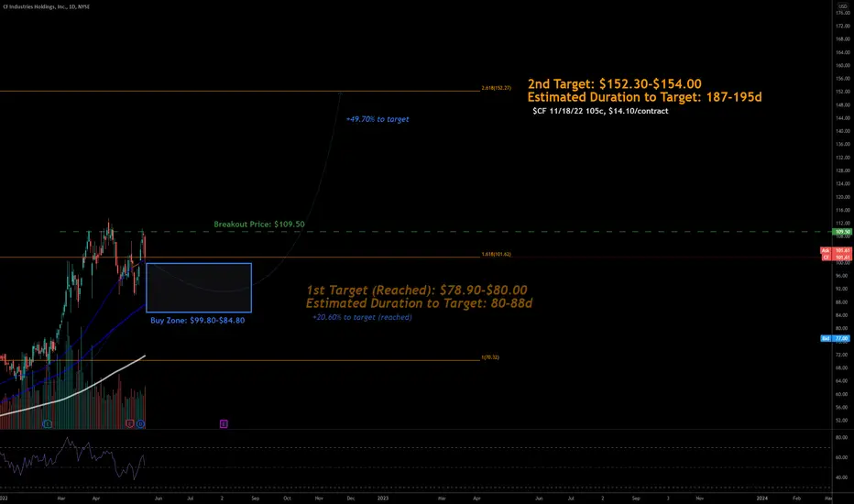Click the blue Bid 77.00 price tag
854x504 pixels.
pyautogui.click(x=836, y=338)
